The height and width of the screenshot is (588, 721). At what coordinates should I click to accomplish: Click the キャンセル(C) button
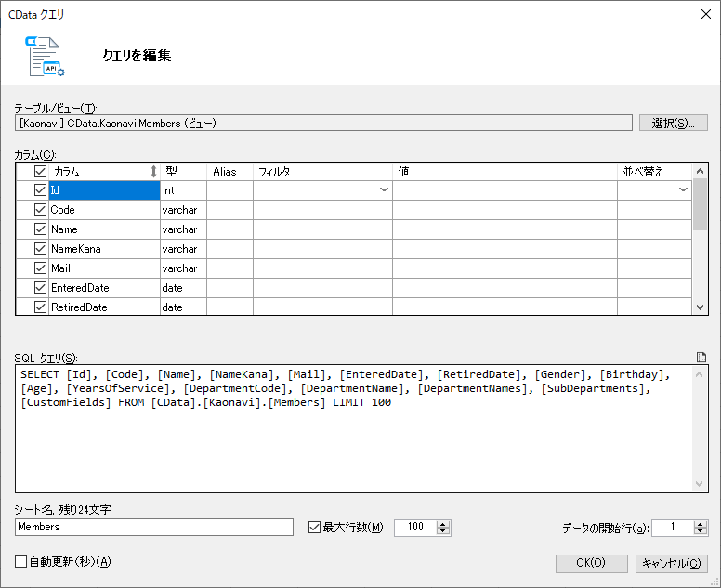672,563
